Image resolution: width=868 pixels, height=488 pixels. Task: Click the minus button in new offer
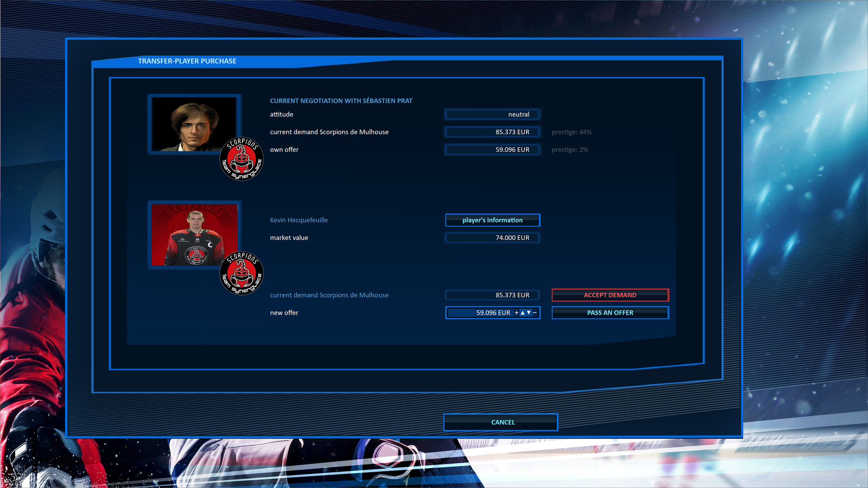(535, 313)
